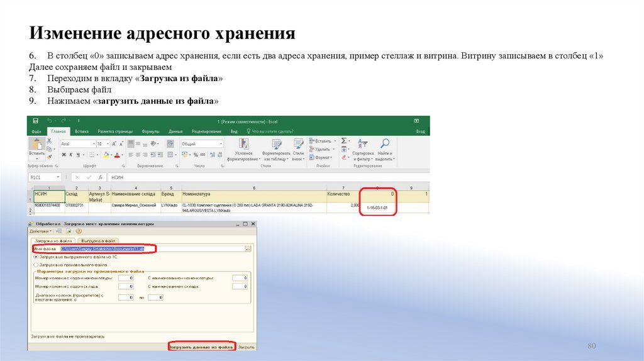Click the file name path field
The image size is (644, 361).
coord(152,249)
